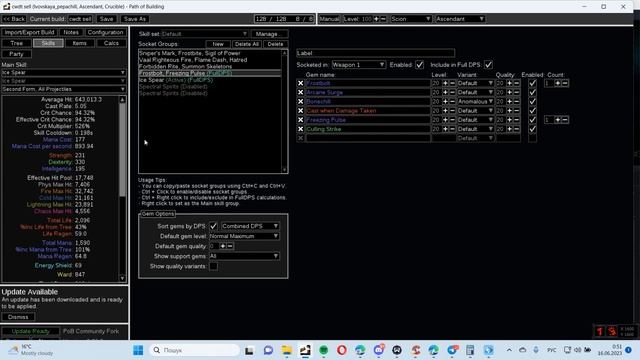
Task: Increase default gem quality with plus icon
Action: 223,246
